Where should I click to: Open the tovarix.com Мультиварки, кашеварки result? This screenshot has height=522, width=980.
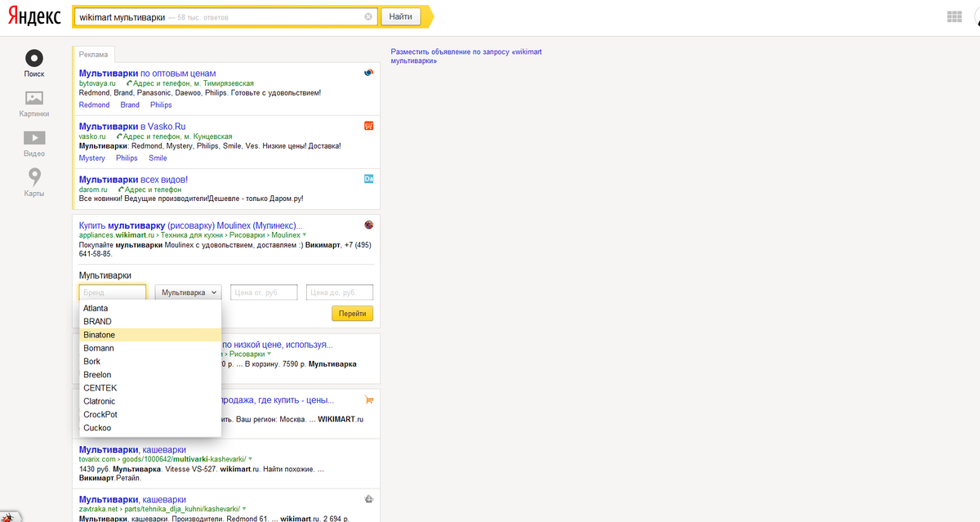point(132,449)
